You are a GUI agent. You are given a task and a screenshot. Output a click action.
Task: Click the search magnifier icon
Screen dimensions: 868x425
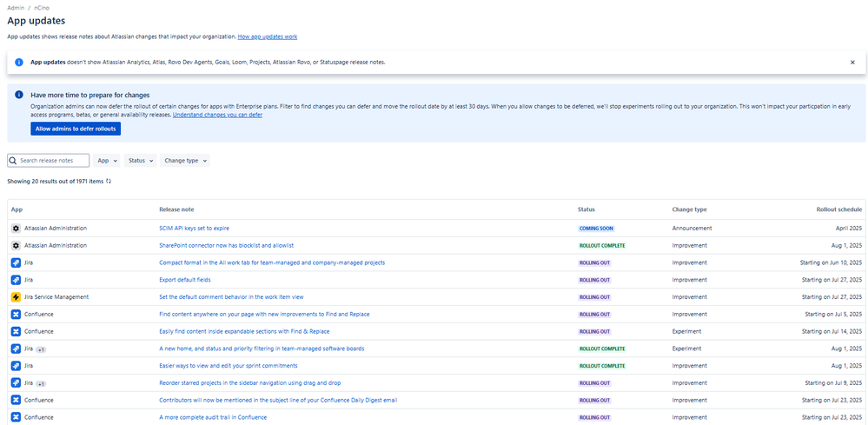(x=13, y=161)
